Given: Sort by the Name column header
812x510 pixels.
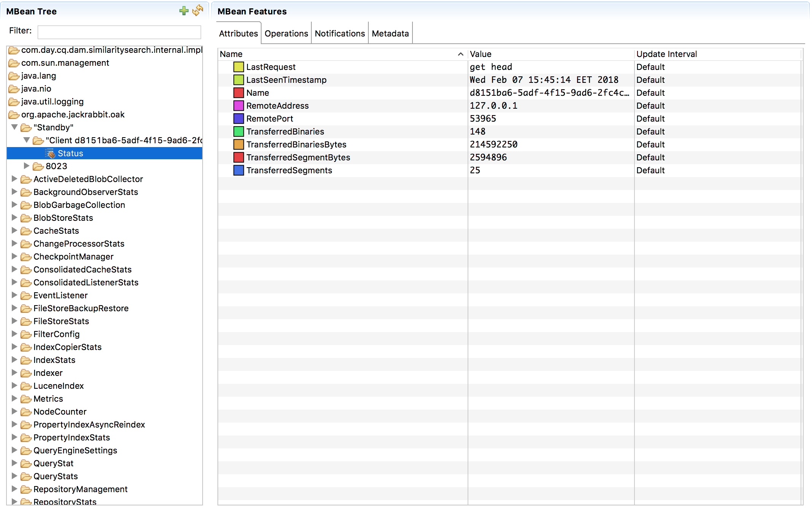Looking at the screenshot, I should (x=231, y=54).
